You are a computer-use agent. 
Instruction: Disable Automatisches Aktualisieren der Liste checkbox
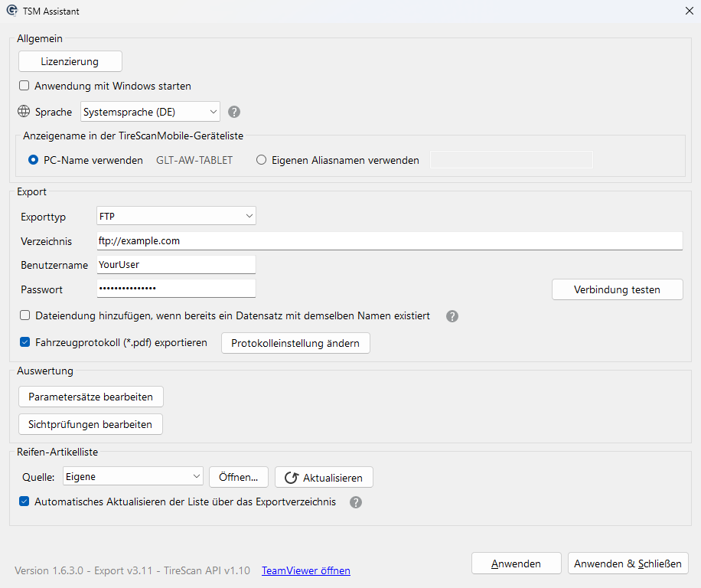[x=24, y=502]
